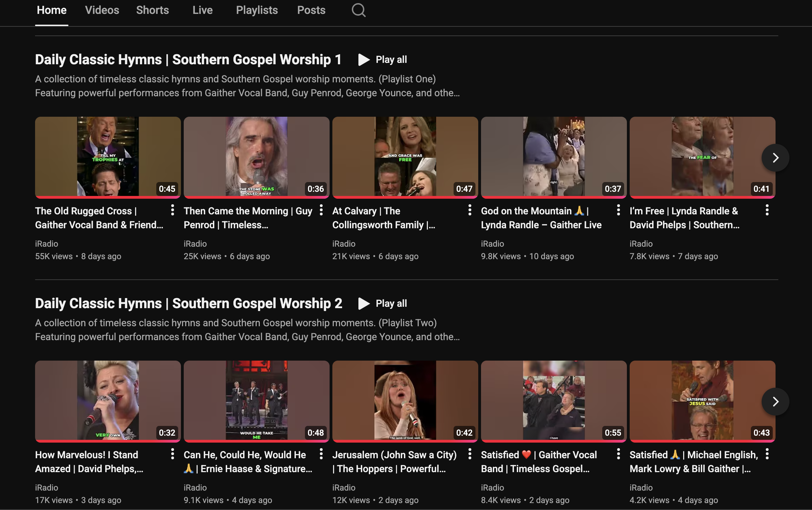
Task: Open options menu for God on the Mountain
Action: [x=619, y=210]
